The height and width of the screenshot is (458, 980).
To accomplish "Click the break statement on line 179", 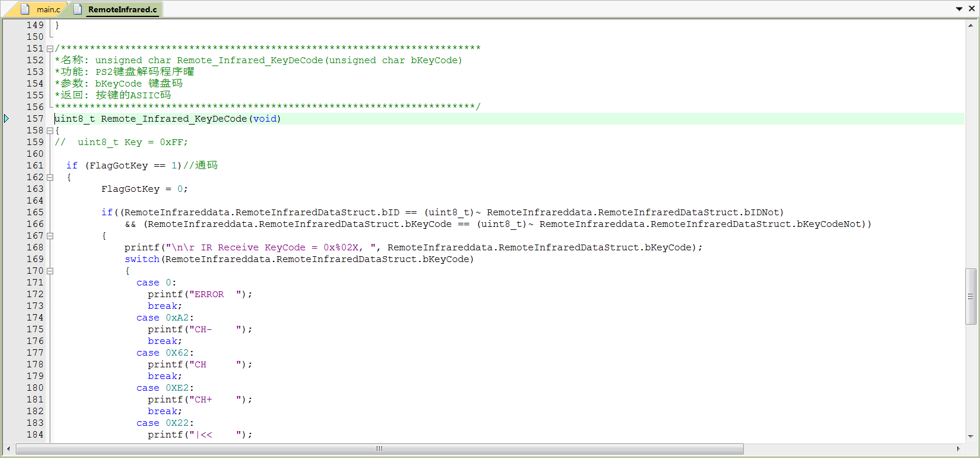I will tap(165, 376).
